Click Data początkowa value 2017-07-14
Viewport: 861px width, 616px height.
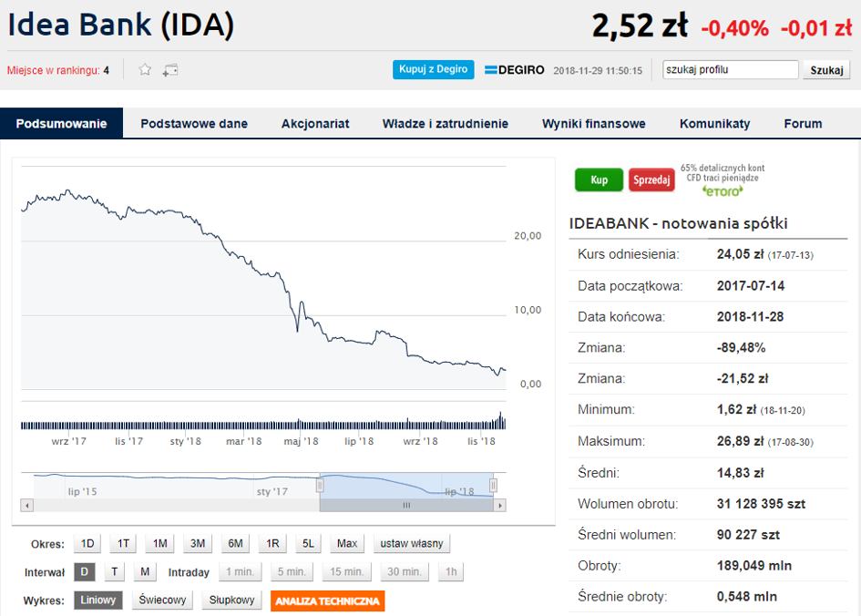click(751, 286)
